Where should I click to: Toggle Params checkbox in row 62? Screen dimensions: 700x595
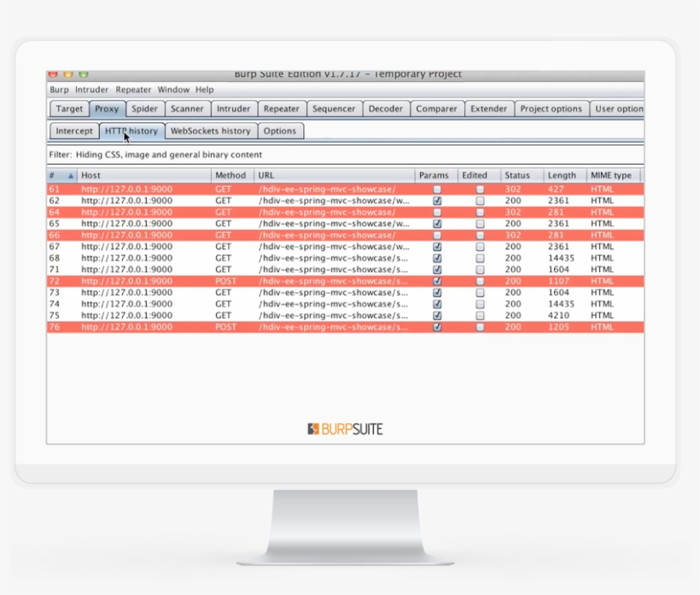click(437, 201)
